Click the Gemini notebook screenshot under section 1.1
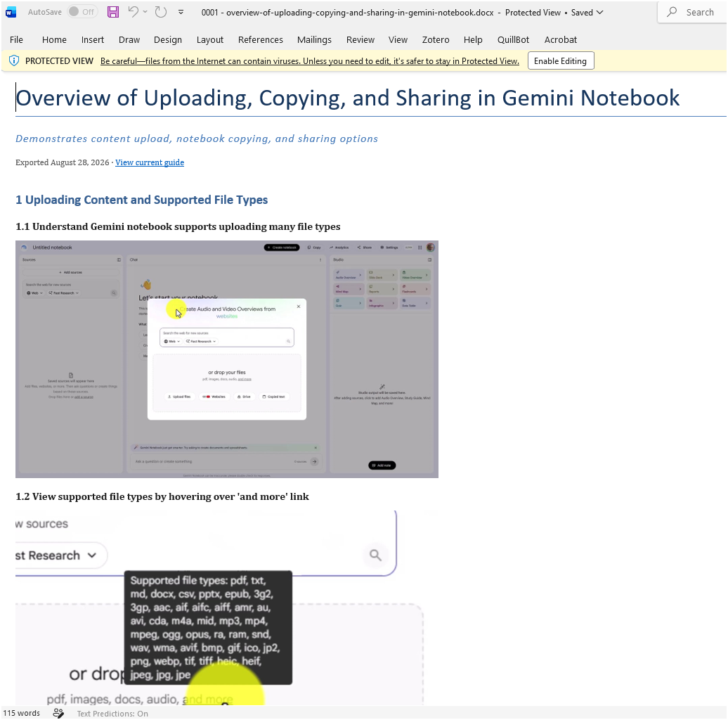This screenshot has width=728, height=720. (226, 359)
